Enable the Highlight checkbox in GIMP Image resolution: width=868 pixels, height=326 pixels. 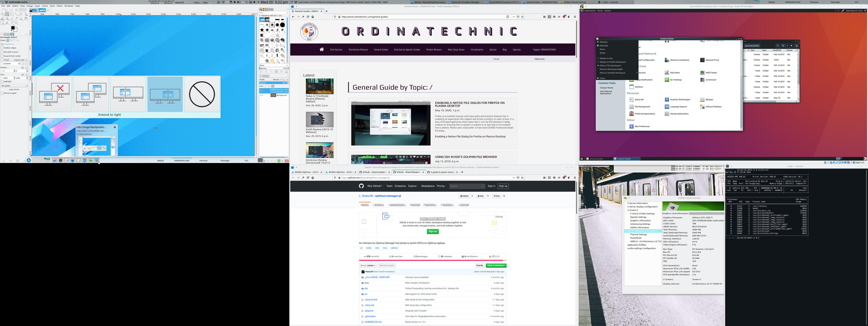2,82
